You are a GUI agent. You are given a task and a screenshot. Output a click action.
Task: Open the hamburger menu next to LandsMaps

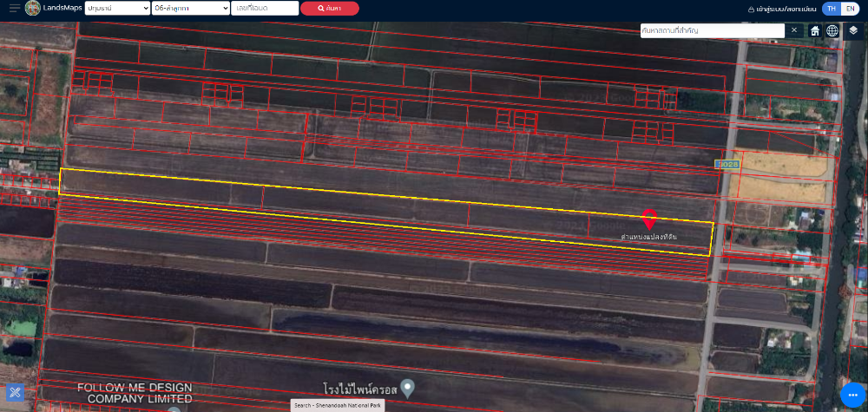[15, 8]
